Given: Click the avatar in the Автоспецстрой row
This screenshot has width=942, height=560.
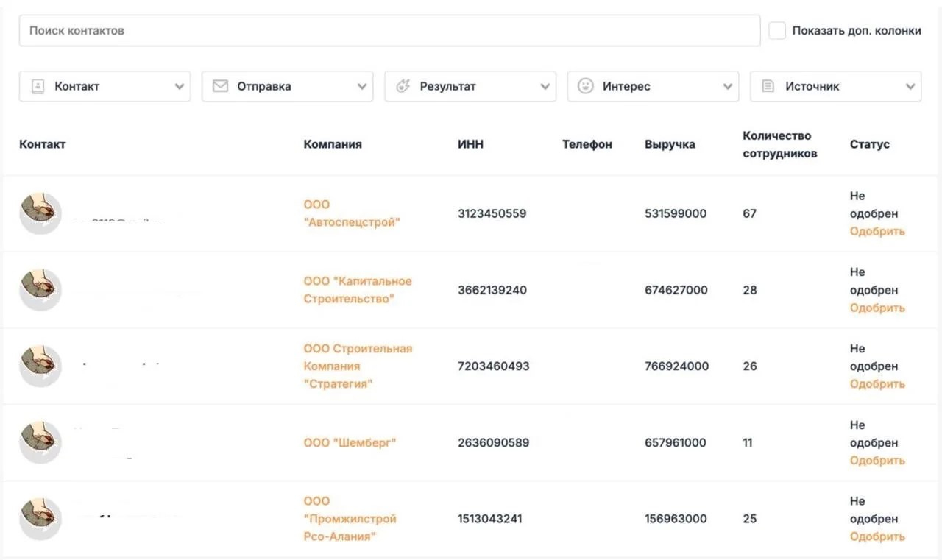Looking at the screenshot, I should click(x=40, y=213).
